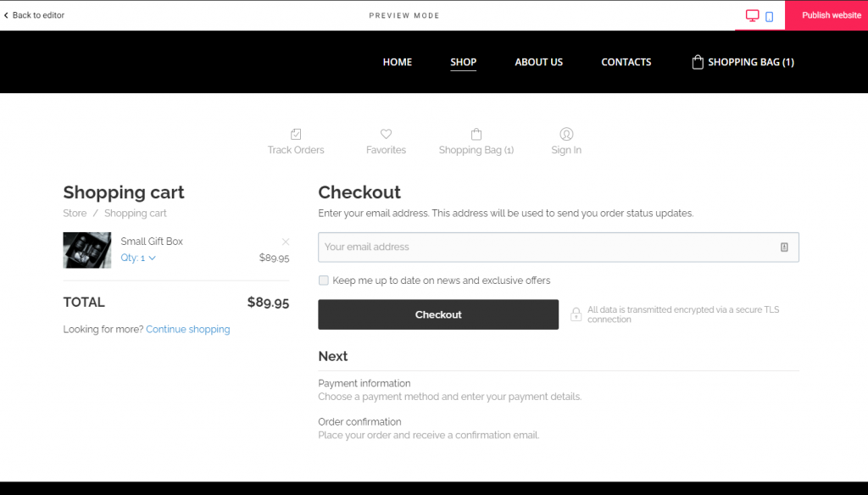Click shopping bag icon in navigation bar

click(x=698, y=62)
